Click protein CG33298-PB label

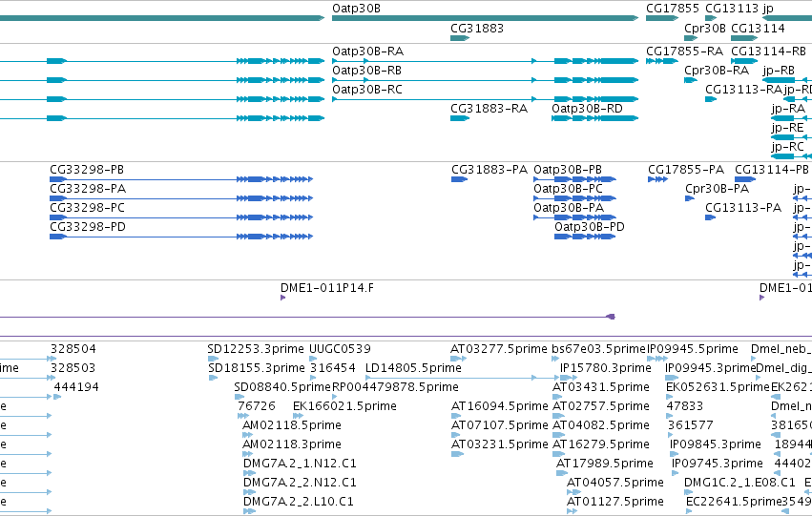(87, 170)
